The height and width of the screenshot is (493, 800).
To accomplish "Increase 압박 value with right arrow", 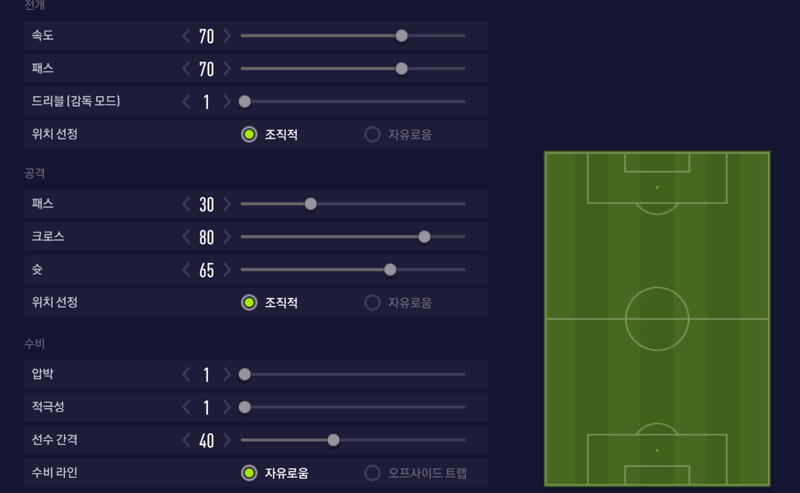I will tap(227, 374).
